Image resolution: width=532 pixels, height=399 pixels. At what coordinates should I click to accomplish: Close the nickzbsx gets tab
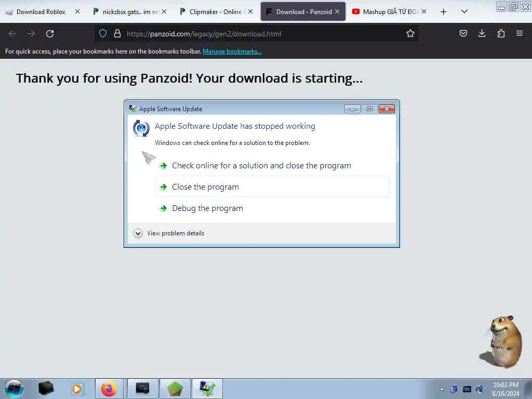pyautogui.click(x=164, y=11)
